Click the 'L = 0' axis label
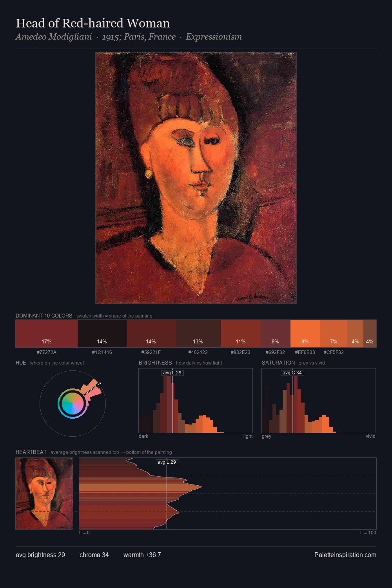This screenshot has height=588, width=392. tap(84, 533)
